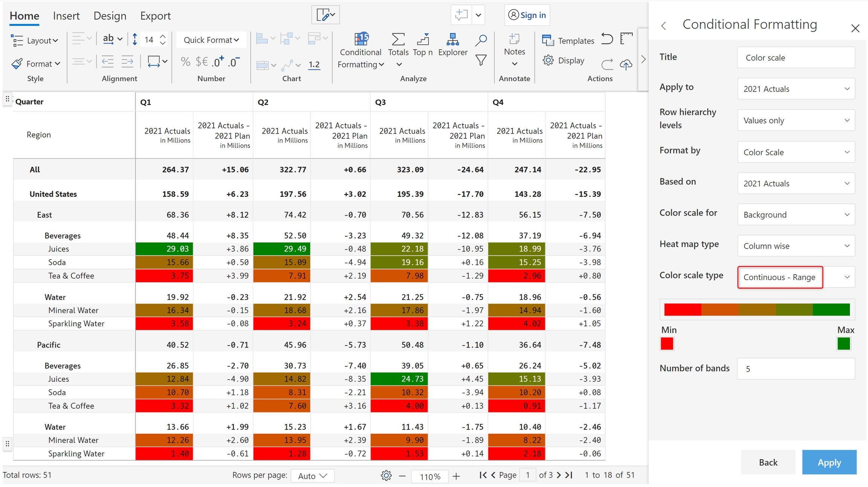Click the Conditional Formatting icon

point(361,39)
